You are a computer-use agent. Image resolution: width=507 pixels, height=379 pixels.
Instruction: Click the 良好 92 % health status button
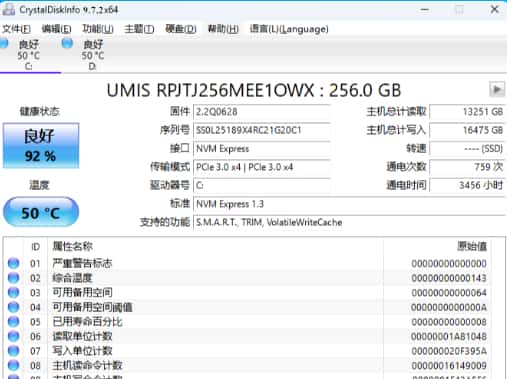click(x=41, y=145)
